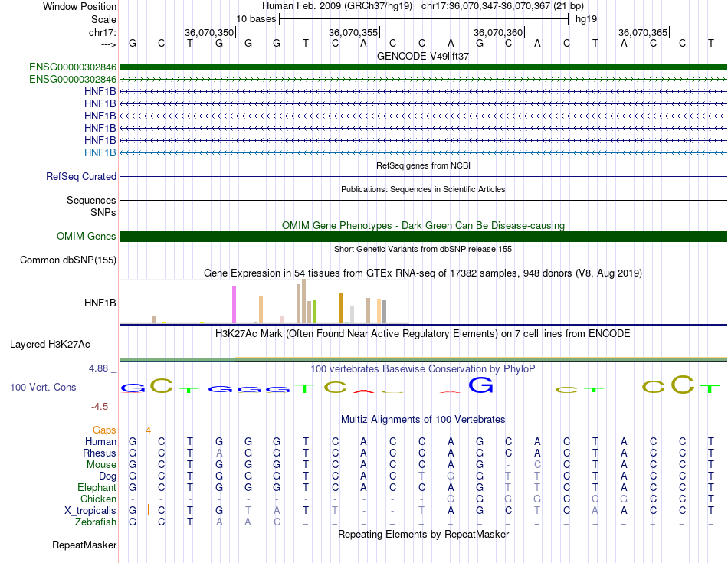The image size is (728, 563).
Task: Click the Human Feb. 2009 (GRCh37/hg19) title
Action: (x=337, y=6)
